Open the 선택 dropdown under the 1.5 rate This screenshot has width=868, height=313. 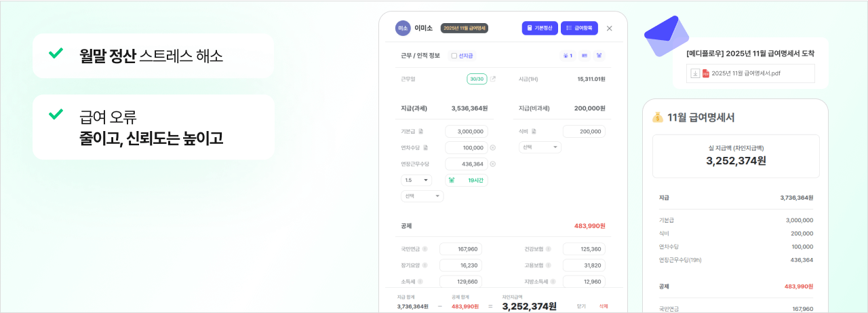(x=422, y=196)
